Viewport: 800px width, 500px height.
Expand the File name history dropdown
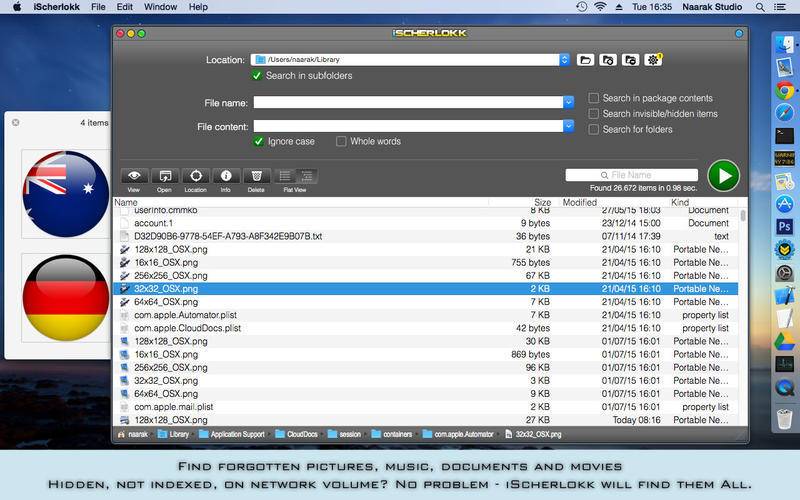point(568,103)
